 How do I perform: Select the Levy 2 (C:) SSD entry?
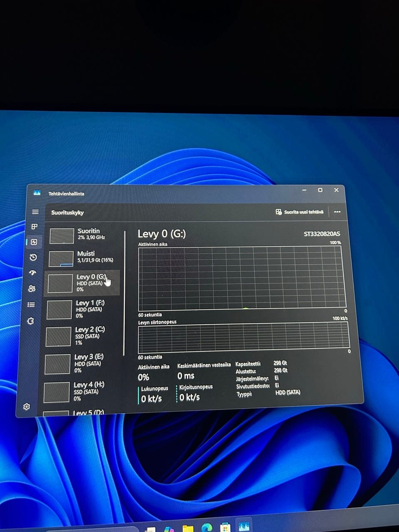pos(81,336)
